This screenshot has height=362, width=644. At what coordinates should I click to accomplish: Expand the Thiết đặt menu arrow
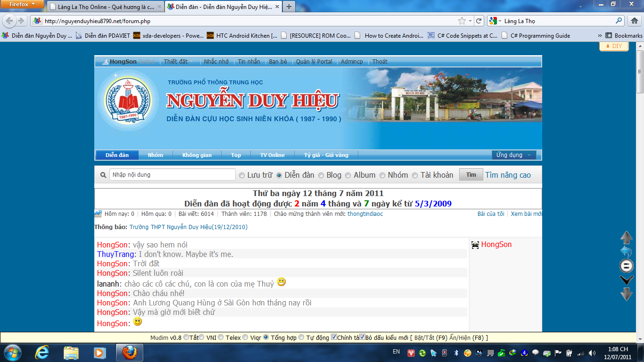191,62
